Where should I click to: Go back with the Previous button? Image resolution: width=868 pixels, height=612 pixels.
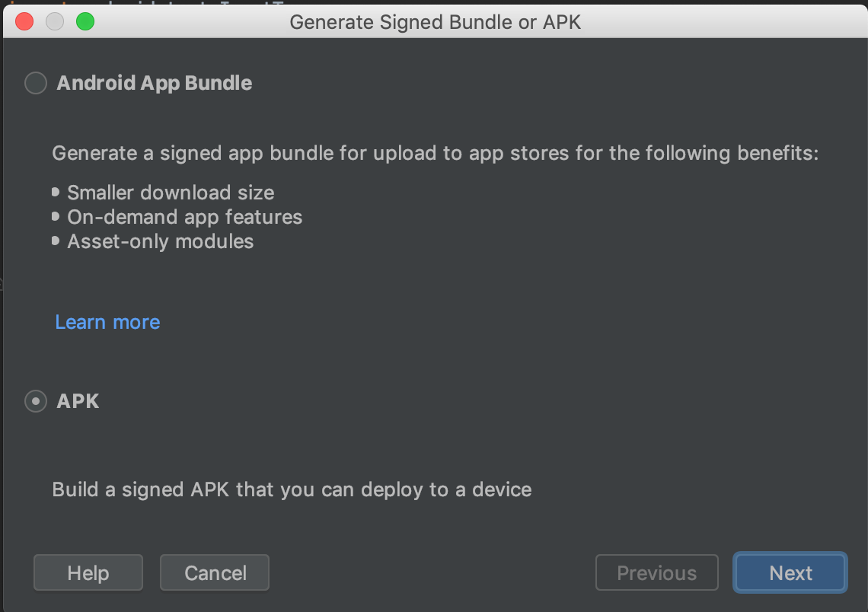pyautogui.click(x=656, y=573)
